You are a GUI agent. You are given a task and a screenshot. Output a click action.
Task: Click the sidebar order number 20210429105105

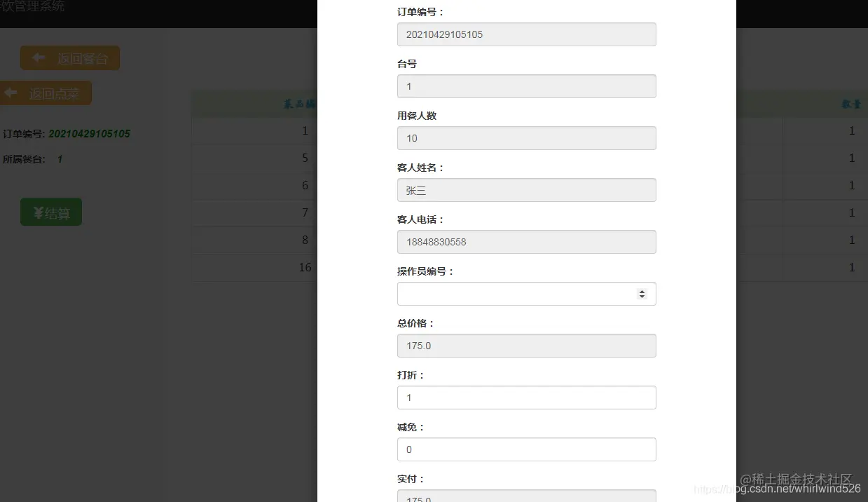click(x=89, y=134)
